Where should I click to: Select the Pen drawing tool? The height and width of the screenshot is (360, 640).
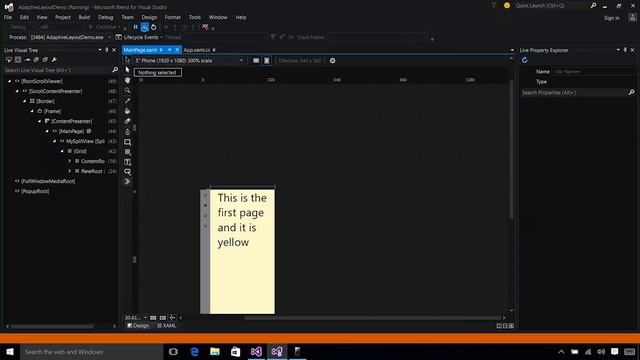[x=127, y=132]
